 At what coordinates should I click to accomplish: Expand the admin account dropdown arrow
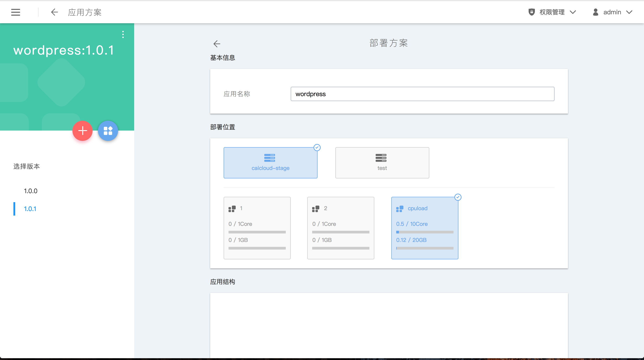click(x=629, y=12)
